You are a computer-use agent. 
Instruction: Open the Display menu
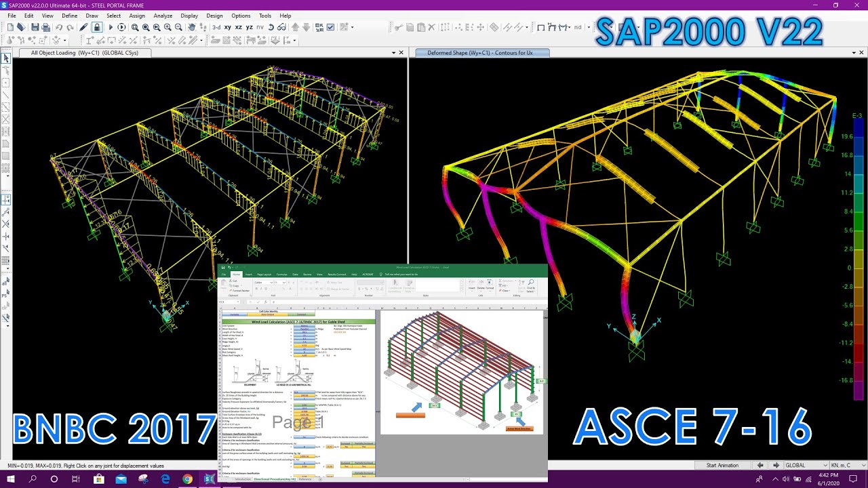189,16
